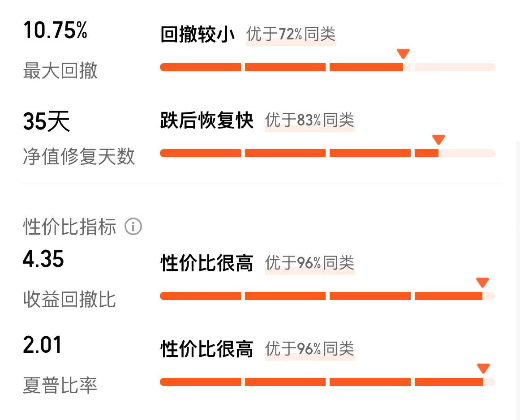Tap the 夏普比率 progress bar
This screenshot has height=420, width=524.
click(x=327, y=382)
